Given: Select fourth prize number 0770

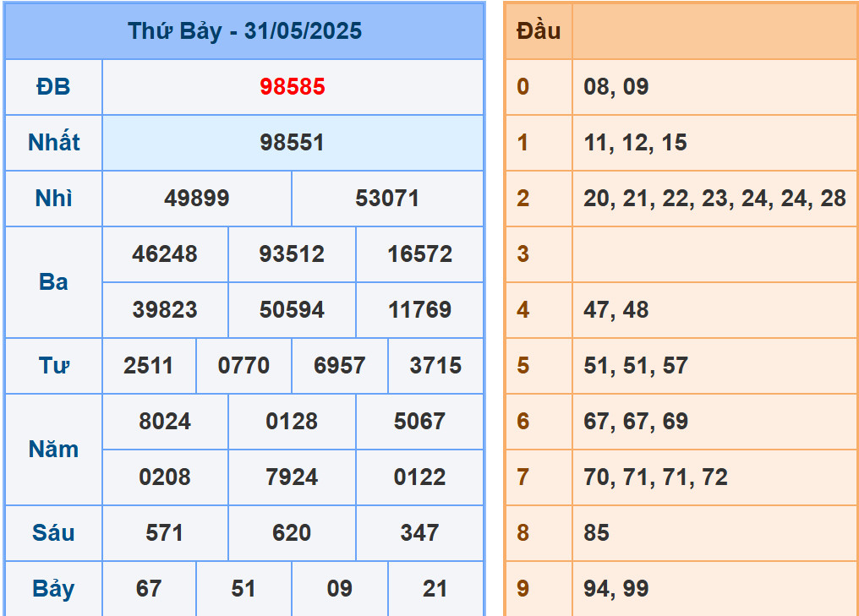Looking at the screenshot, I should (x=243, y=366).
